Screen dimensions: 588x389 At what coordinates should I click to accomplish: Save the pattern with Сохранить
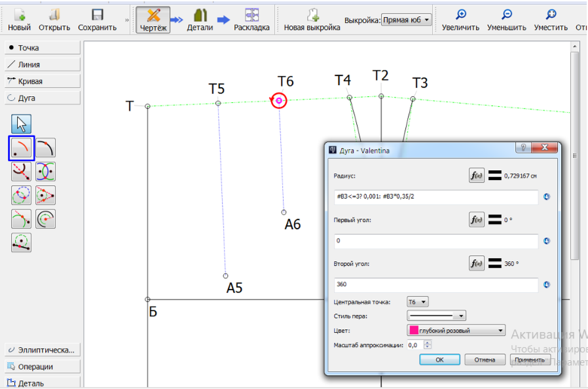pos(97,20)
